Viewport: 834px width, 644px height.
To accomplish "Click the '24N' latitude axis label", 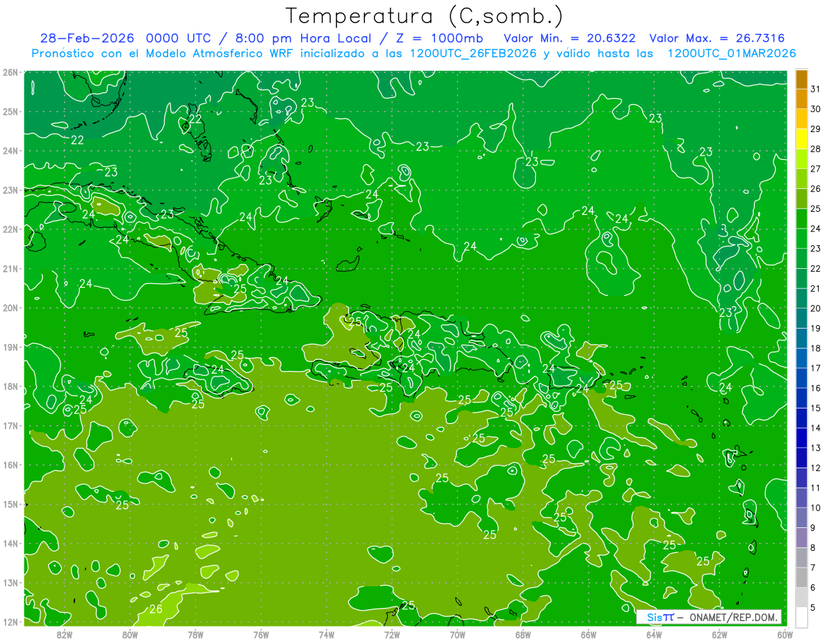I will pyautogui.click(x=9, y=151).
